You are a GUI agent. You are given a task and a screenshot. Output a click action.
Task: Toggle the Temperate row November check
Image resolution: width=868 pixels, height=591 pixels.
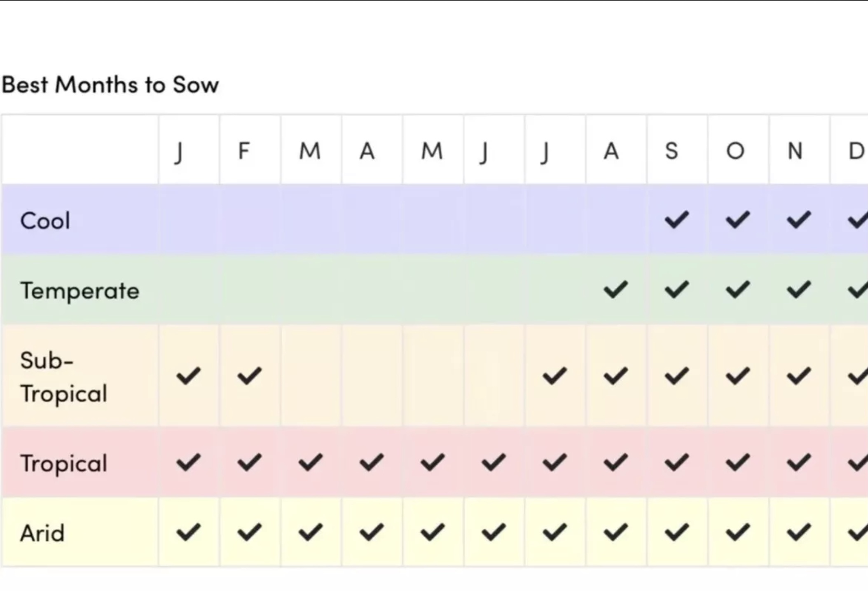(x=798, y=289)
